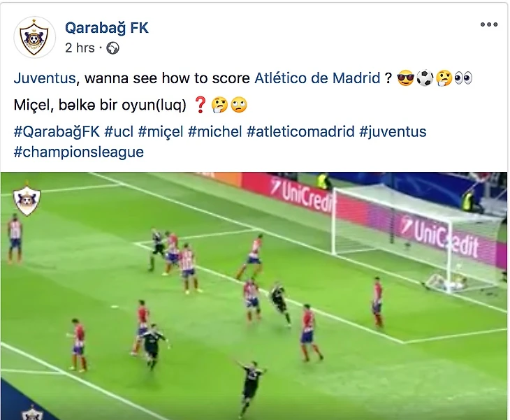The height and width of the screenshot is (420, 510).
Task: Play the football match video thumbnail
Action: tap(254, 296)
